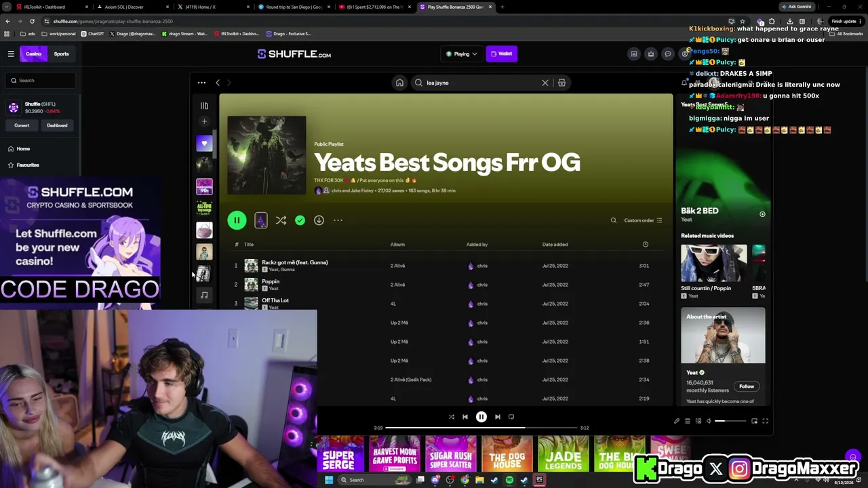868x488 pixels.
Task: Open the All-Time playlist tile in the sidebar
Action: [x=204, y=208]
